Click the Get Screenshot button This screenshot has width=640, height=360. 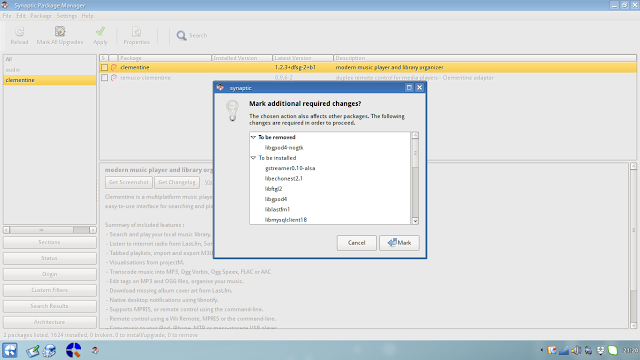click(129, 182)
